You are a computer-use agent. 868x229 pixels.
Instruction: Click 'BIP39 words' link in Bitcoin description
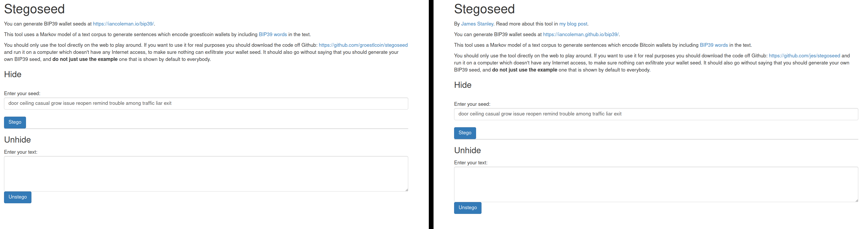click(x=713, y=45)
